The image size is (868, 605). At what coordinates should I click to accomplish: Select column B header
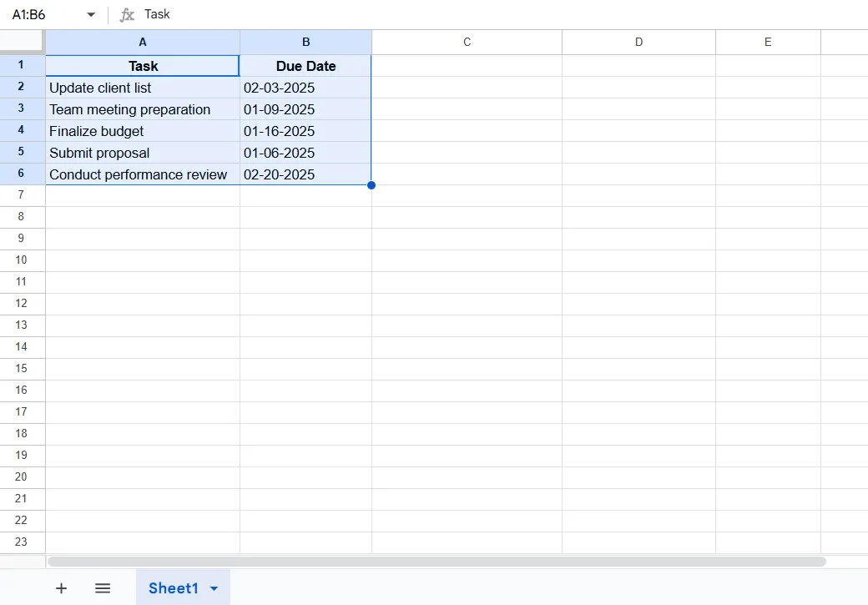305,42
